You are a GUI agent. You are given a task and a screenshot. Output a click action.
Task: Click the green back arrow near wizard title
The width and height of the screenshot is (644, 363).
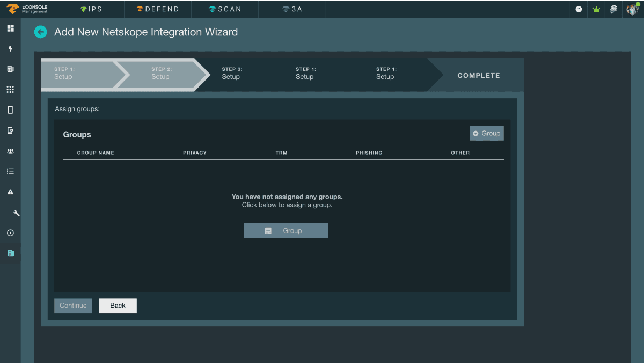41,32
